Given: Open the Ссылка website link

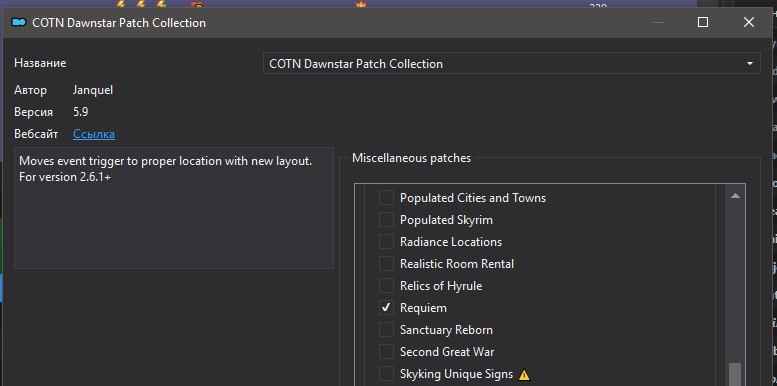Looking at the screenshot, I should (x=94, y=134).
